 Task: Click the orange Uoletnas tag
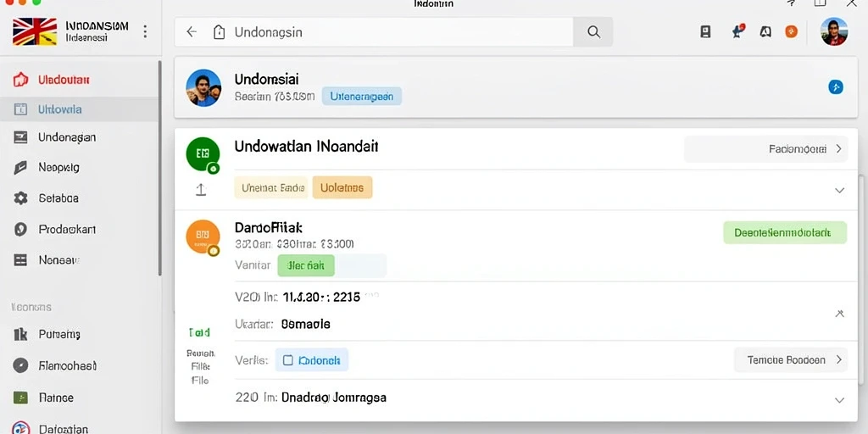342,187
